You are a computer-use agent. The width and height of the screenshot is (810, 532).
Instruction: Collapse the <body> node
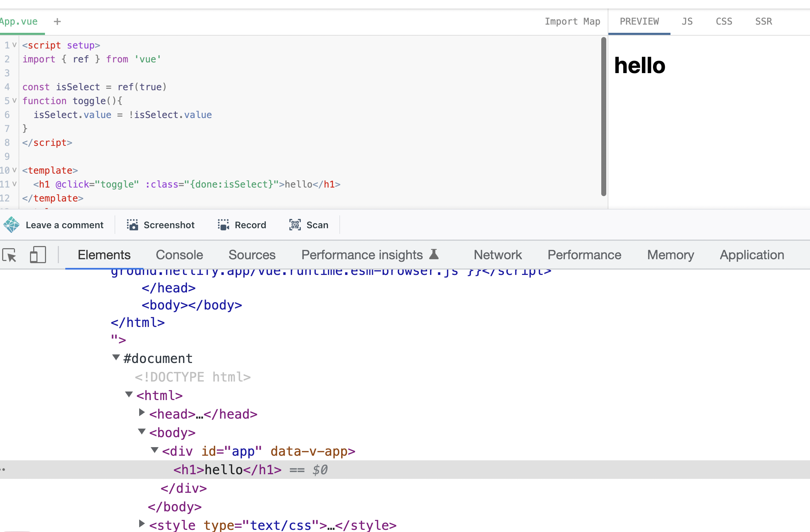pos(142,431)
